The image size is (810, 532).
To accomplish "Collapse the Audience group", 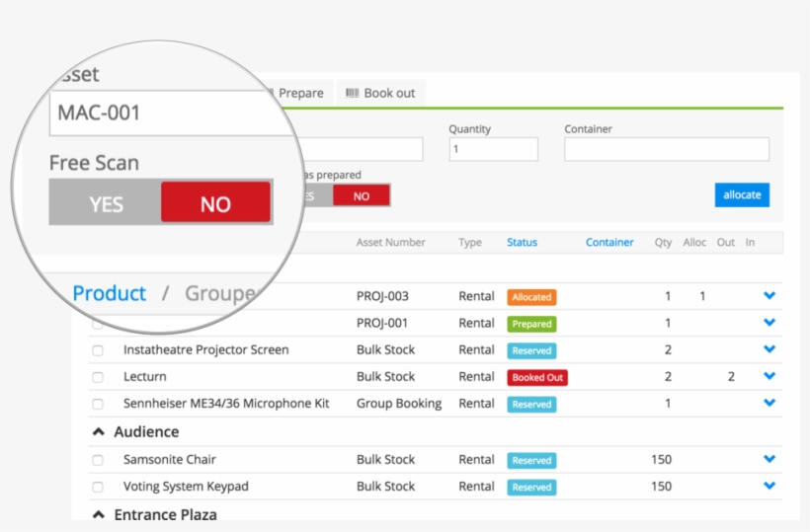I will point(98,432).
